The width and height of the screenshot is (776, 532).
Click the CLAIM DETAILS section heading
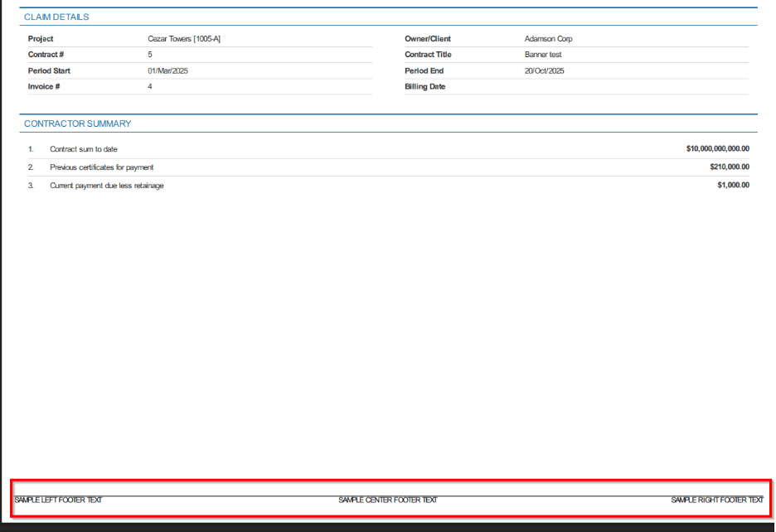[x=56, y=17]
